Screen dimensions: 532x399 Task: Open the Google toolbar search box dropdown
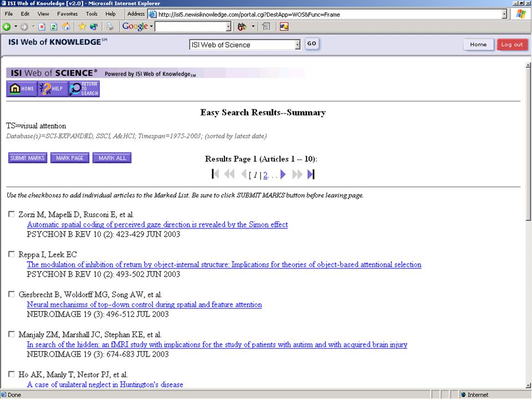tap(229, 27)
